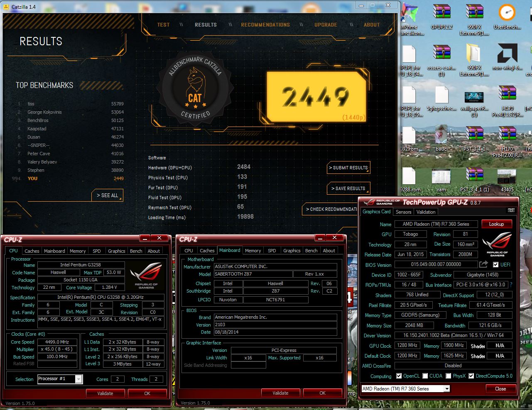Open the RECOMMENDATIONS tab in Catzilla
The width and height of the screenshot is (532, 410).
pyautogui.click(x=265, y=25)
